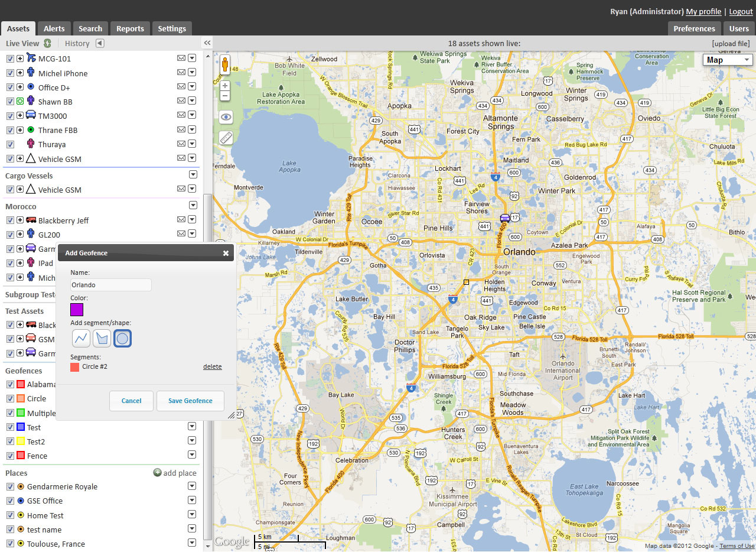Open the Alerts tab
756x552 pixels.
pos(54,28)
